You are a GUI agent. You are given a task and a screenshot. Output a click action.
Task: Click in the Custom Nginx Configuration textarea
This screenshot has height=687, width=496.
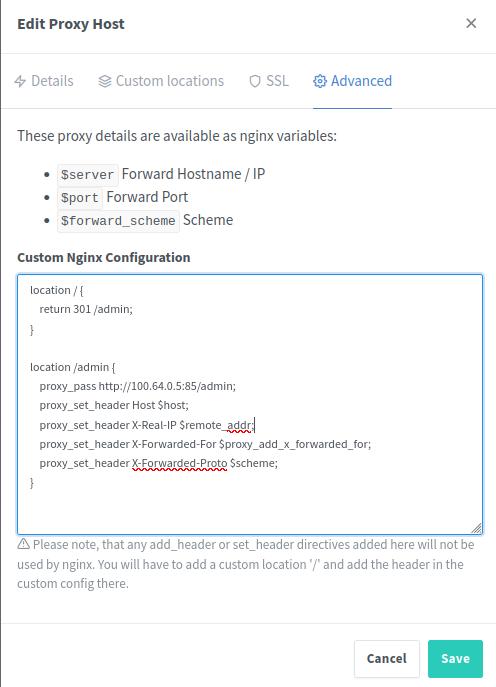[250, 404]
